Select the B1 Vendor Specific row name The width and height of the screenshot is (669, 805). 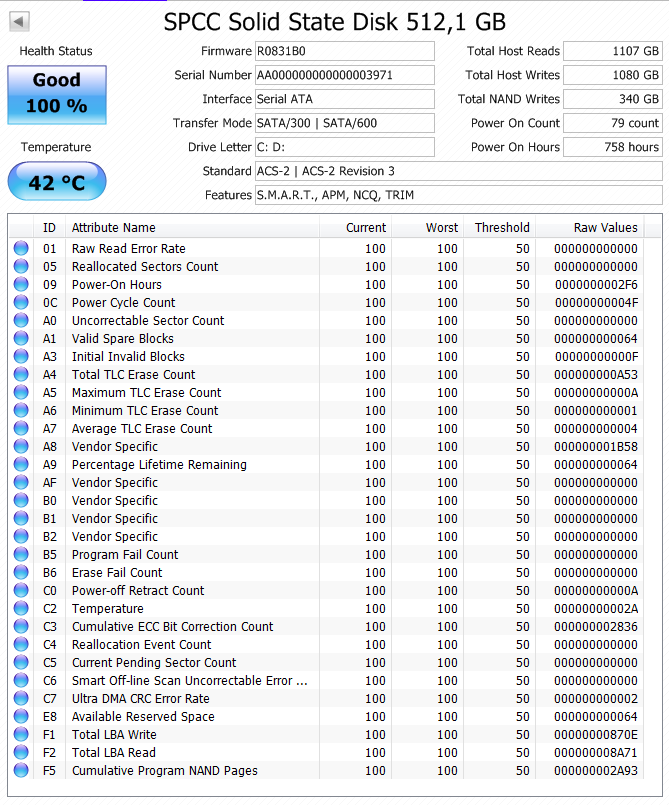coord(114,519)
